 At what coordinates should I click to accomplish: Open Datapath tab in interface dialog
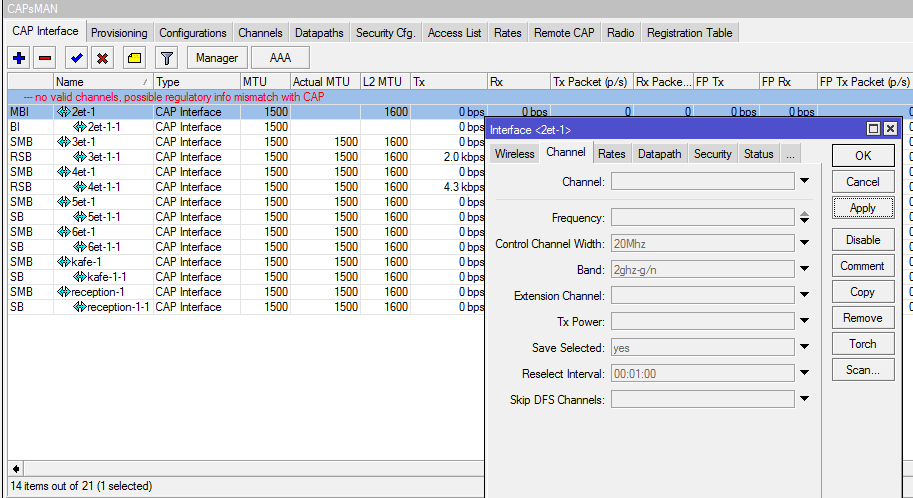click(x=660, y=154)
